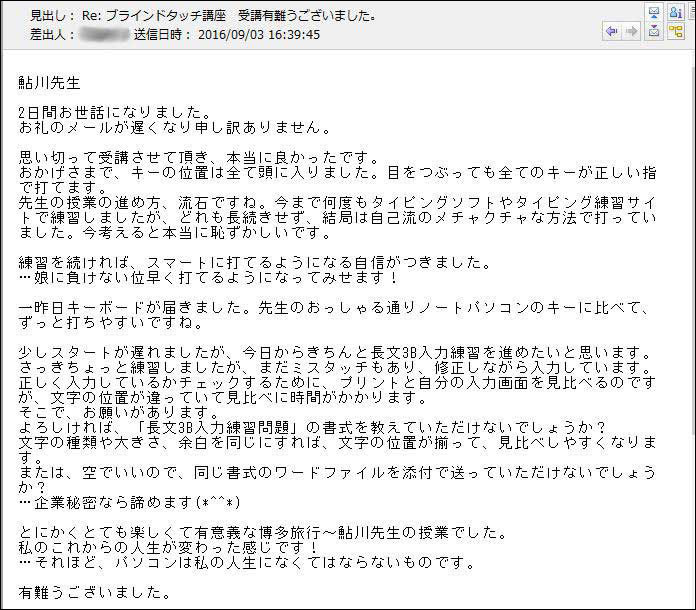This screenshot has height=610, width=696.
Task: Click the closing line 有難うございました。
Action: 95,593
